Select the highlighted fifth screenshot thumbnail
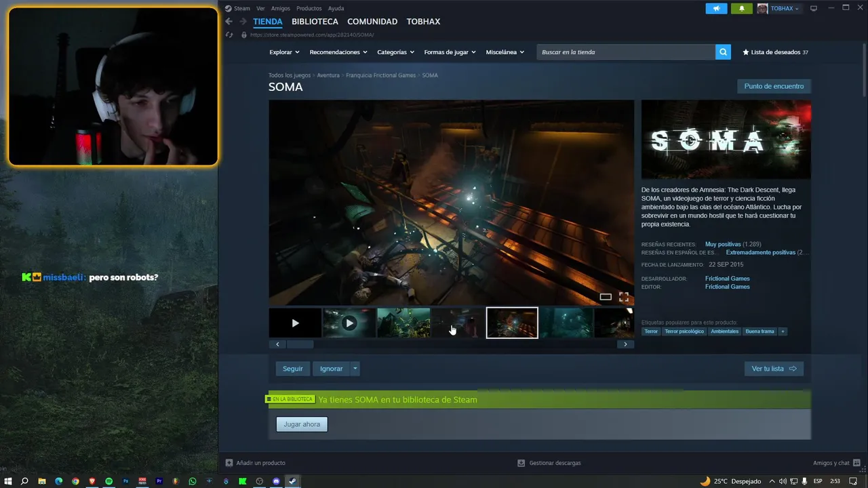 coord(512,323)
